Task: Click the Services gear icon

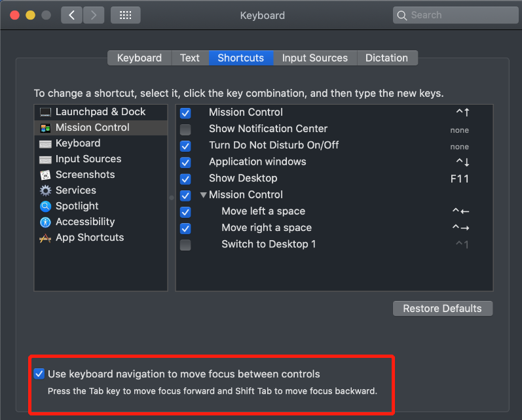Action: (x=45, y=190)
